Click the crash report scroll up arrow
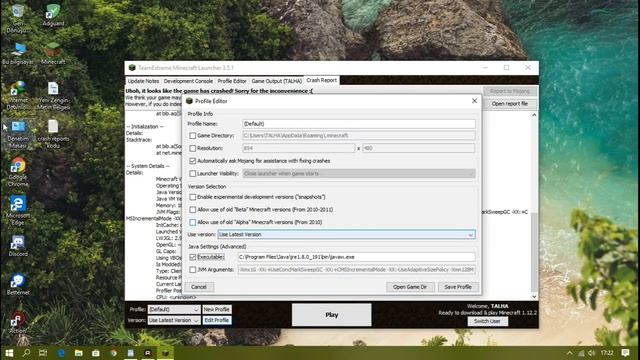This screenshot has width=640, height=360. pos(534,115)
